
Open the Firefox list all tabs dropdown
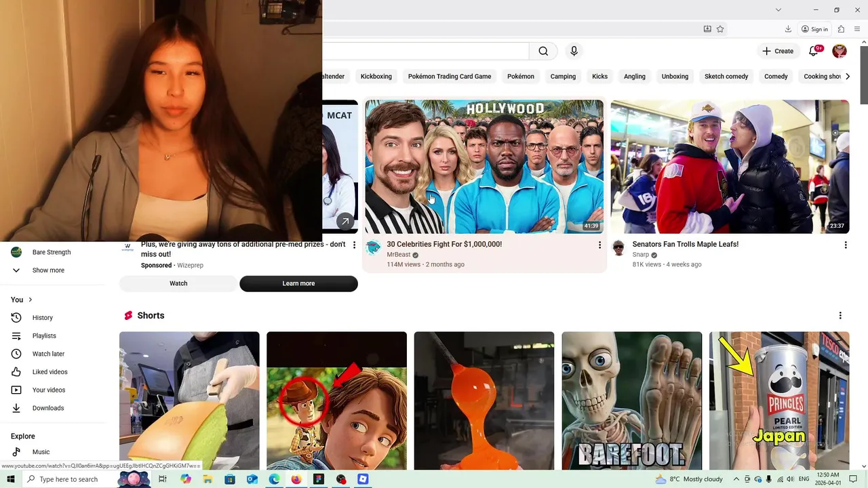(778, 9)
